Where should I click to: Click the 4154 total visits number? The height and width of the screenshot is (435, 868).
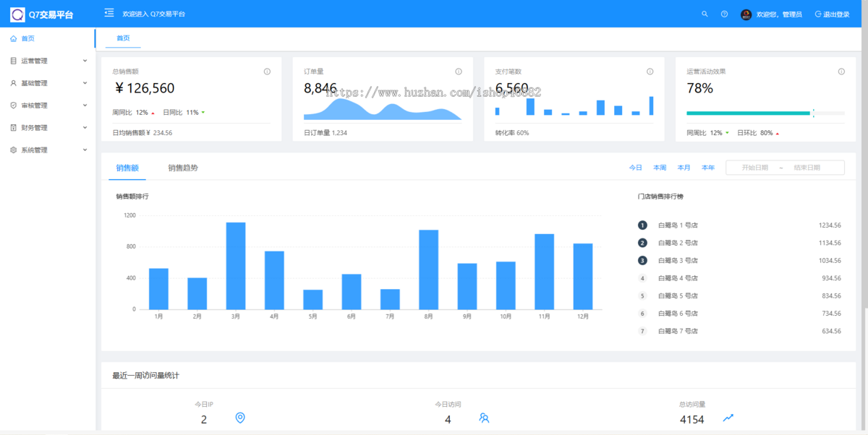[x=692, y=420]
